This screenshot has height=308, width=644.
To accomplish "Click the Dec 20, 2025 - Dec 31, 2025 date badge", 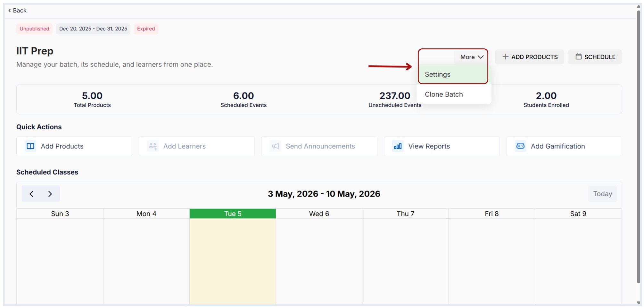I will tap(93, 29).
